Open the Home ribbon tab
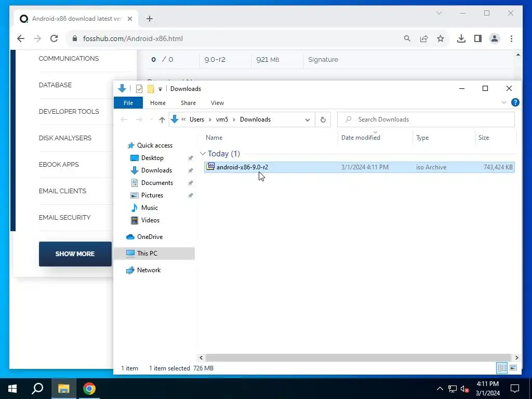This screenshot has width=532, height=399. point(158,103)
